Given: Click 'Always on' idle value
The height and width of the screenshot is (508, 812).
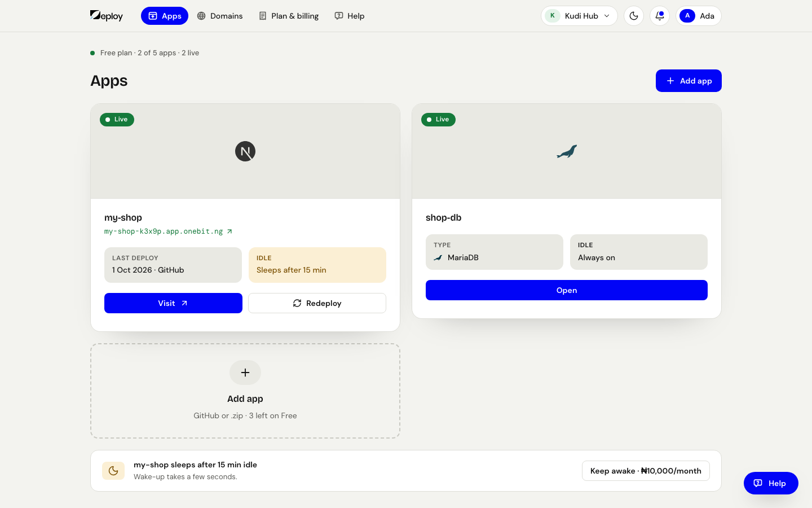Looking at the screenshot, I should click(597, 257).
